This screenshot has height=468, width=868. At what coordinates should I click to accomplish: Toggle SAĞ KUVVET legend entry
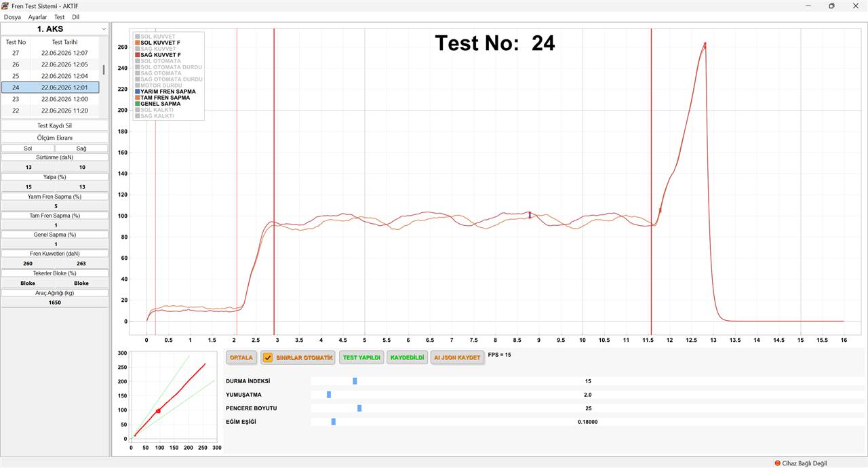click(x=155, y=48)
